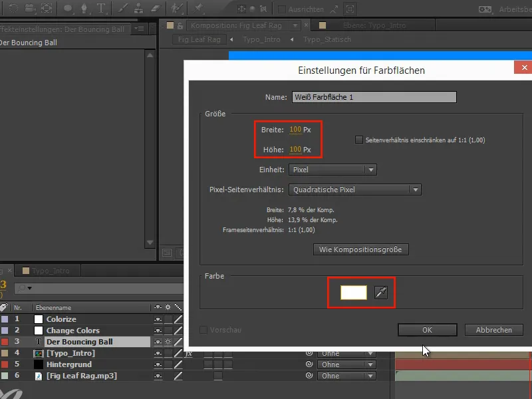Toggle shy switch on Fig Leaf Rag.mp3 layer
Viewport: 532px width, 399px height.
pyautogui.click(x=158, y=376)
